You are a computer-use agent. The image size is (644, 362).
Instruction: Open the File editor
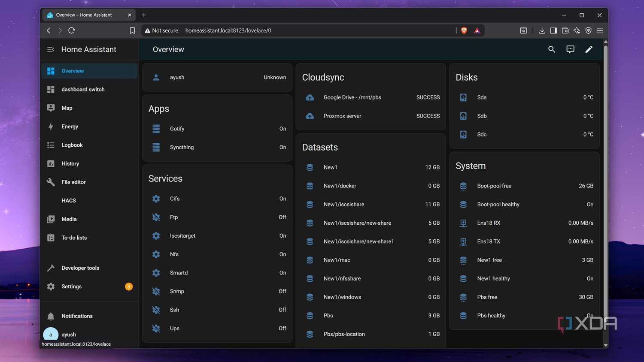89,182
